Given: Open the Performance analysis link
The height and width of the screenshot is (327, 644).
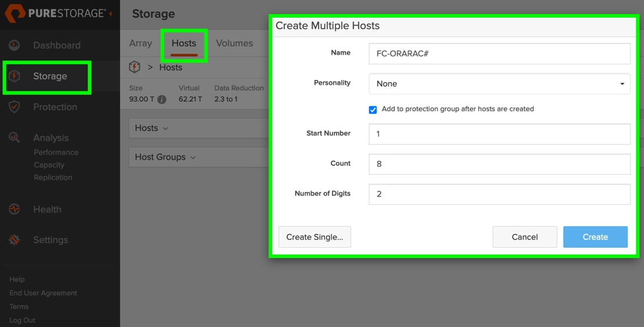Looking at the screenshot, I should tap(56, 152).
